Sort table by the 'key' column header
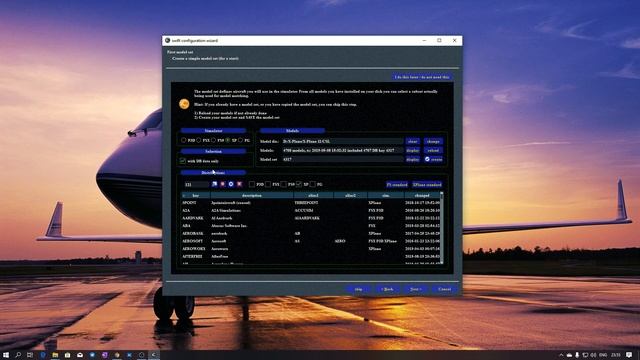This screenshot has height=360, width=640. click(x=196, y=196)
